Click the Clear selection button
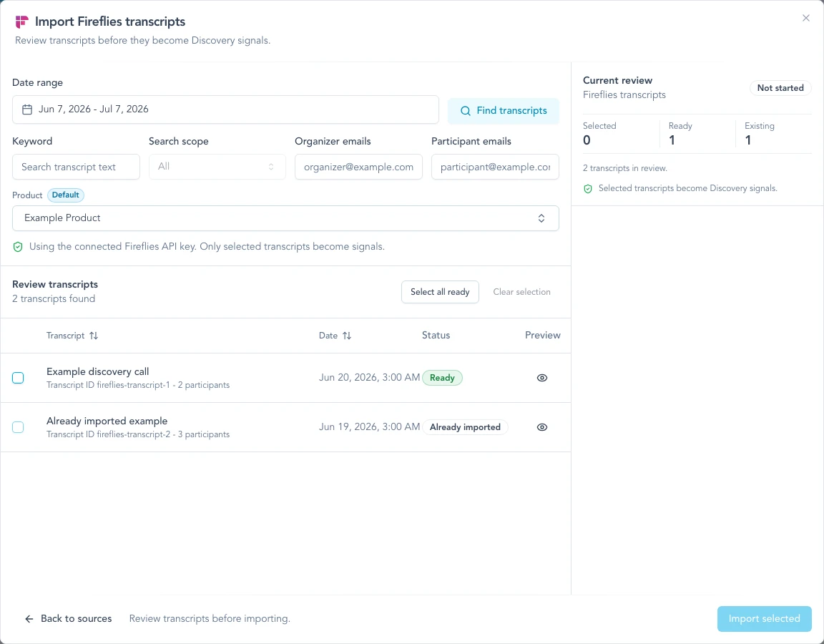Viewport: 824px width, 644px height. coord(522,292)
